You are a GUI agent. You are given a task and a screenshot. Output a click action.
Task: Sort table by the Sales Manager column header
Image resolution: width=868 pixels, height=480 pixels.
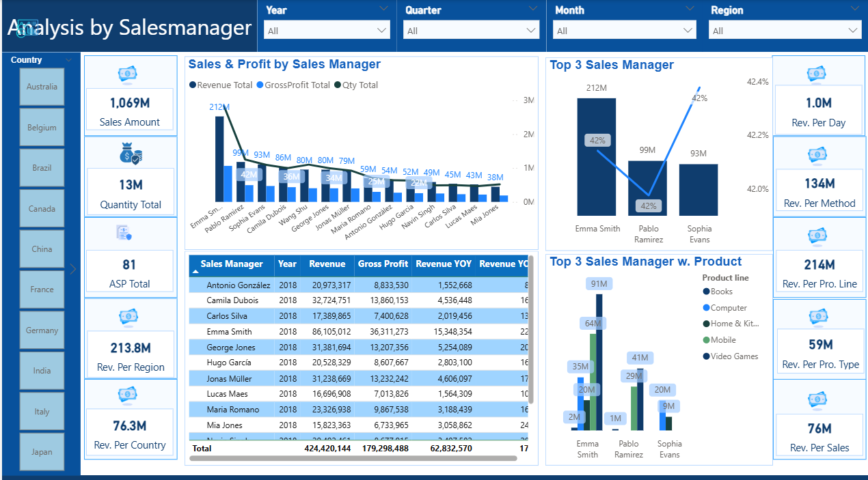tap(232, 264)
